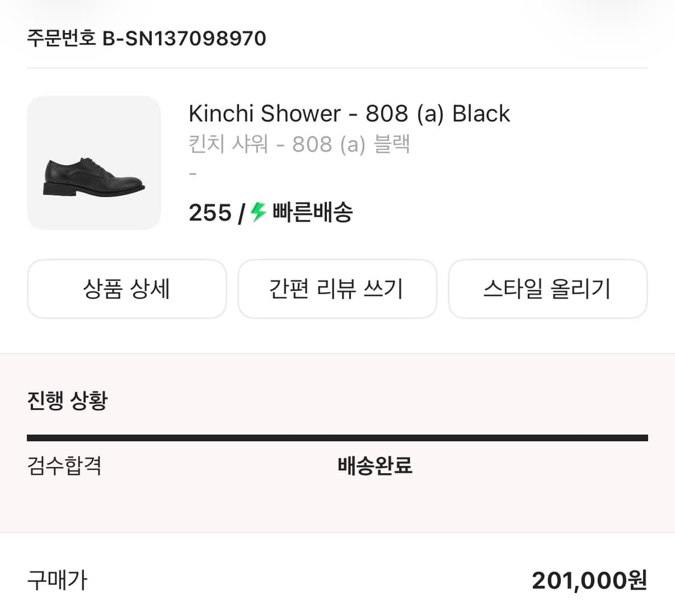Screen dimensions: 675x616
Task: Tap the 진행 상황 section heading
Action: [67, 400]
